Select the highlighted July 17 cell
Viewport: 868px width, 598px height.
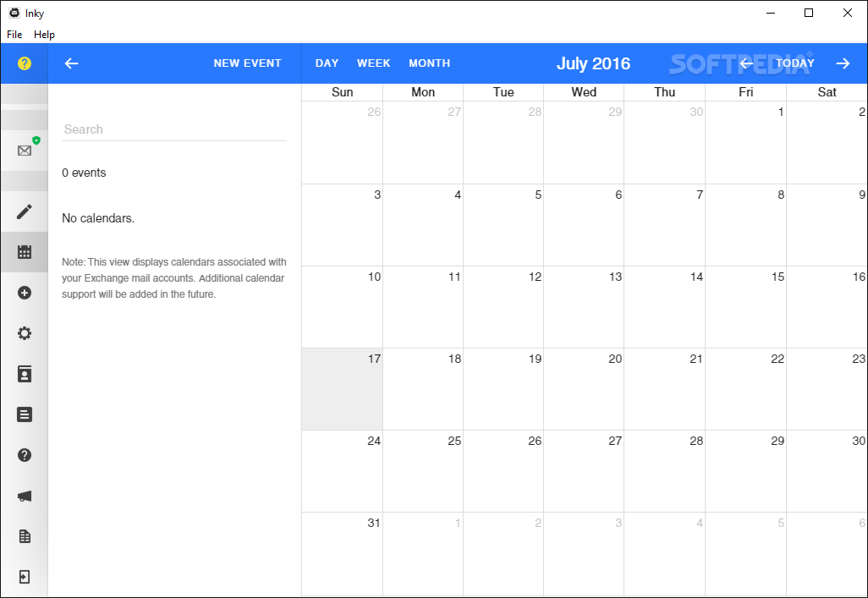342,389
